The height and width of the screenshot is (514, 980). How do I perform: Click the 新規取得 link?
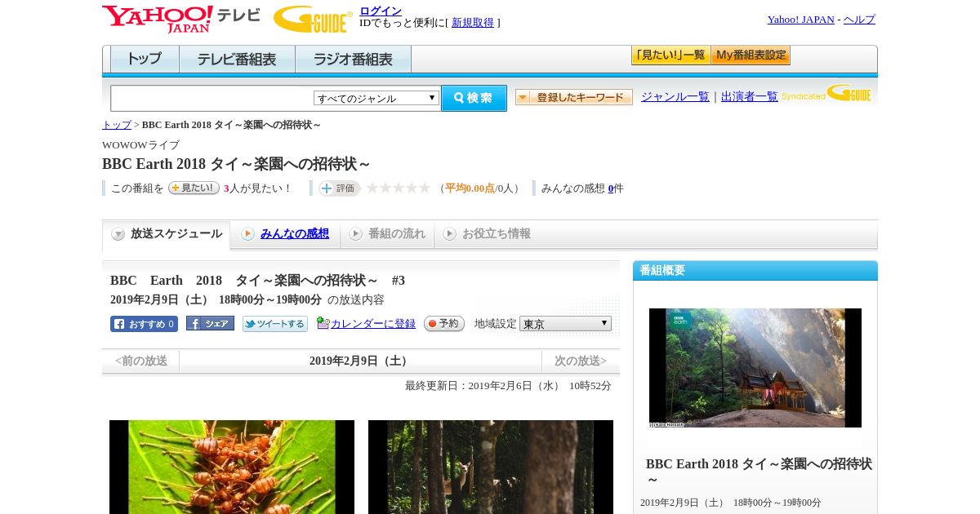coord(473,23)
